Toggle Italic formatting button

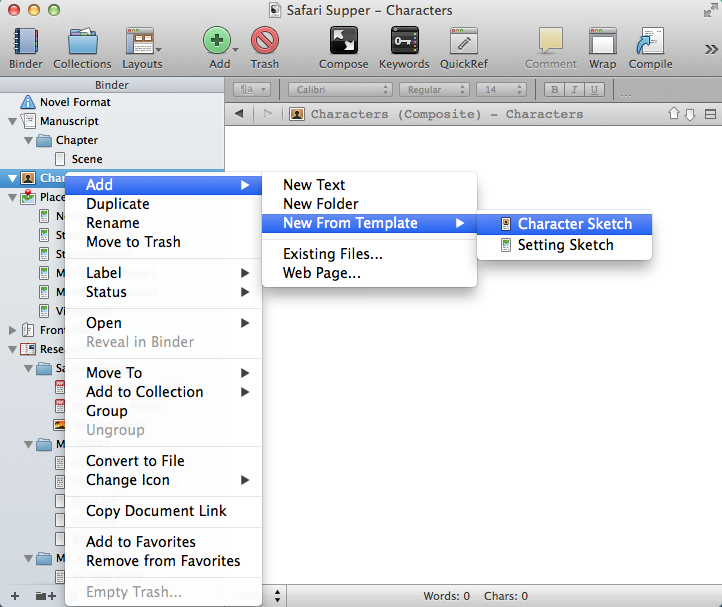574,90
